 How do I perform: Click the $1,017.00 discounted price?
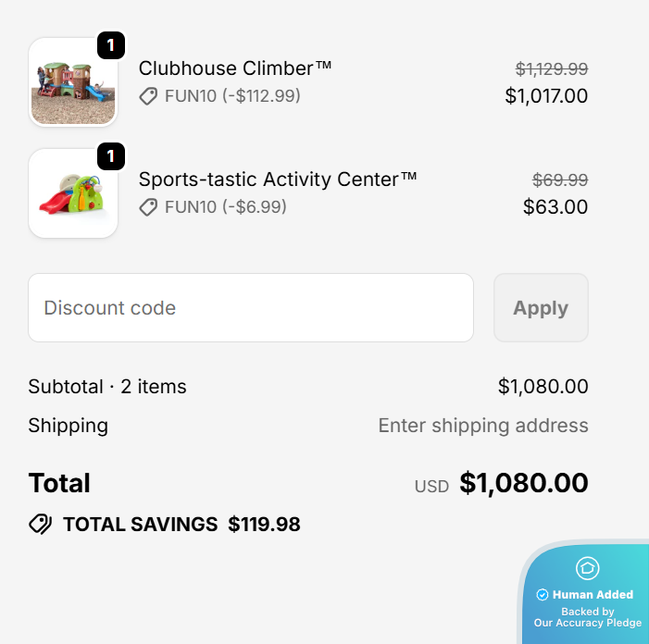[546, 95]
